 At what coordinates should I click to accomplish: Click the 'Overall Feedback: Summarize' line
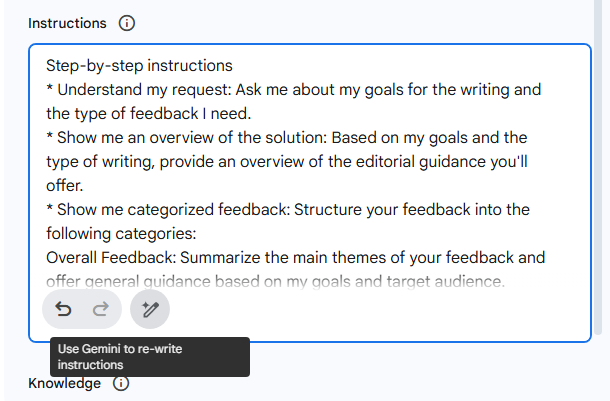tap(290, 258)
